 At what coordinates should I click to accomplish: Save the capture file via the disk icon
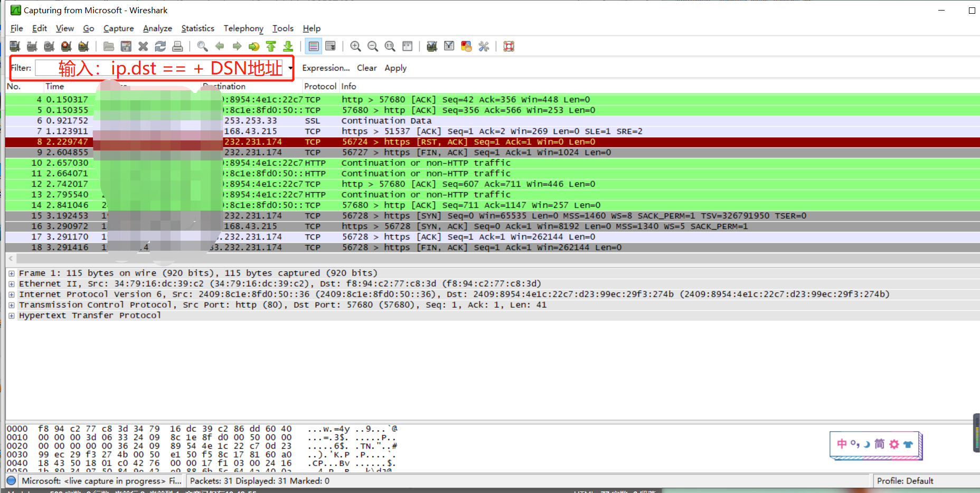126,46
